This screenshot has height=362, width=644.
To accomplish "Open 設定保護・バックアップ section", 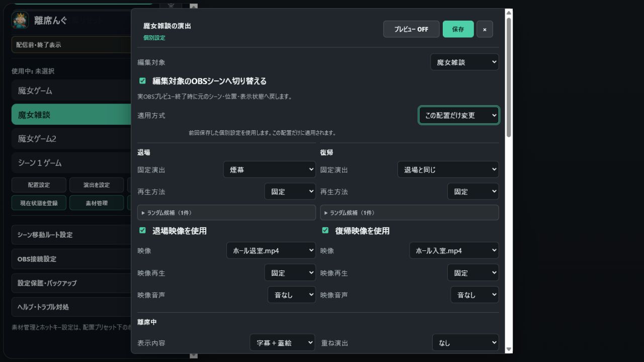I will click(x=71, y=283).
